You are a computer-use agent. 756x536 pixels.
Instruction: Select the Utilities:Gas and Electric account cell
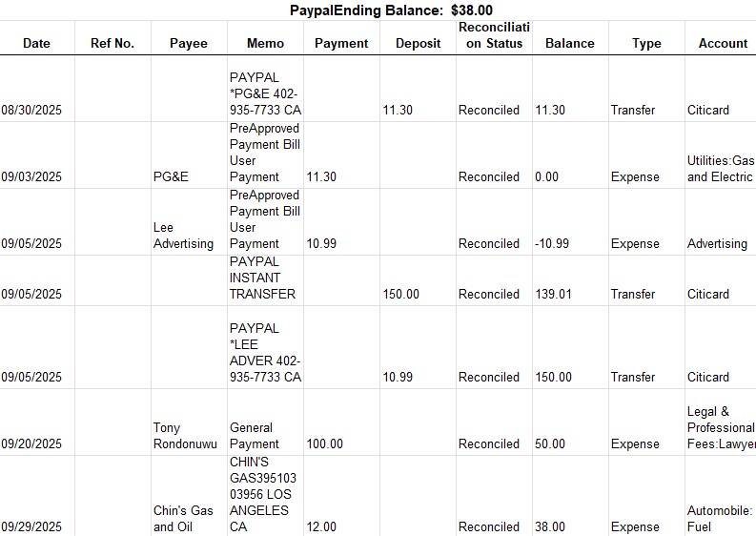click(720, 169)
